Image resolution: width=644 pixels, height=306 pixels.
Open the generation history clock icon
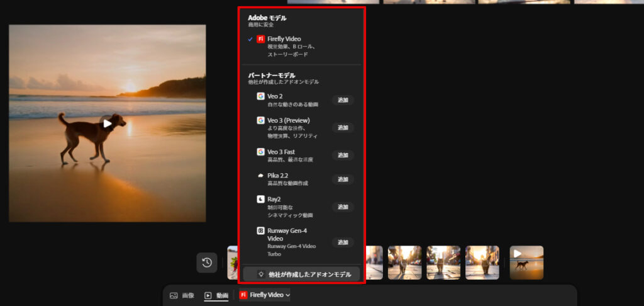pos(206,263)
